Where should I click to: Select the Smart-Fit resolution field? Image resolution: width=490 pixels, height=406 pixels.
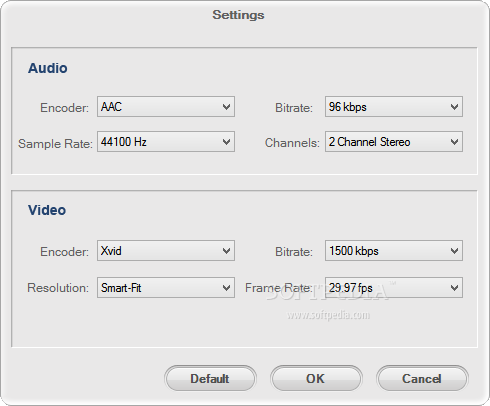coord(166,288)
